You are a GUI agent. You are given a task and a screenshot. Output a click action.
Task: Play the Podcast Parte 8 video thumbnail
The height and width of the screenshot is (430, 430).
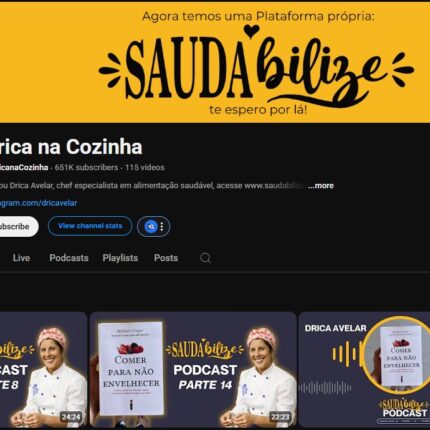click(x=43, y=370)
